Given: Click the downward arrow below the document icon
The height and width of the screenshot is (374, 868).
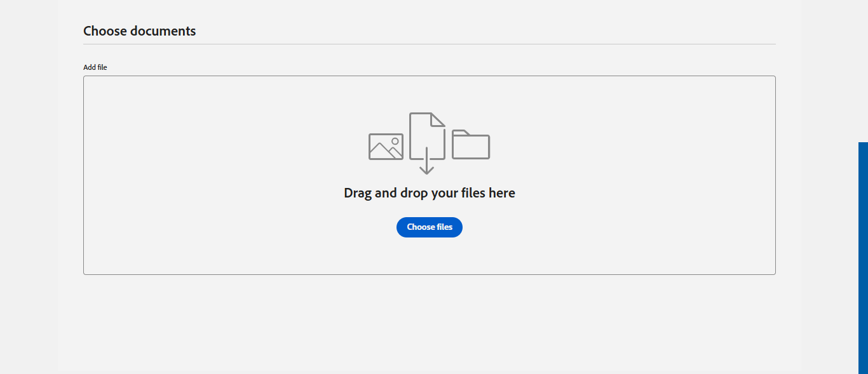Looking at the screenshot, I should (427, 161).
